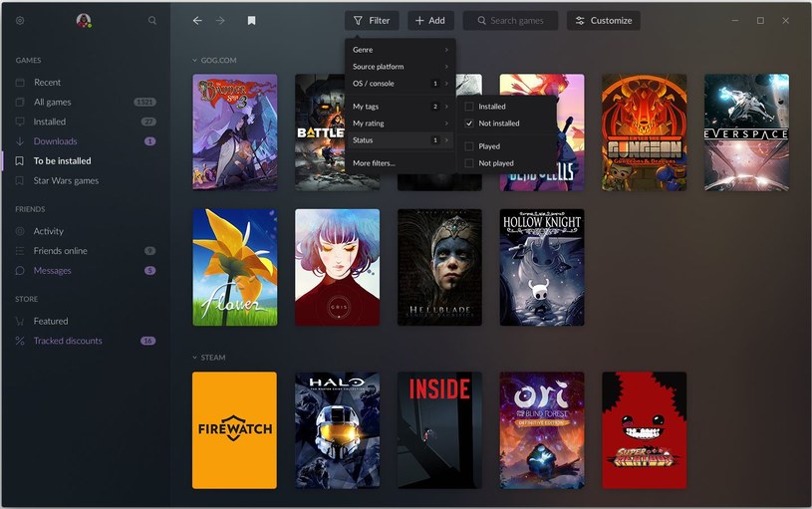This screenshot has height=509, width=812.
Task: Select the Star Wars games view
Action: click(x=66, y=180)
